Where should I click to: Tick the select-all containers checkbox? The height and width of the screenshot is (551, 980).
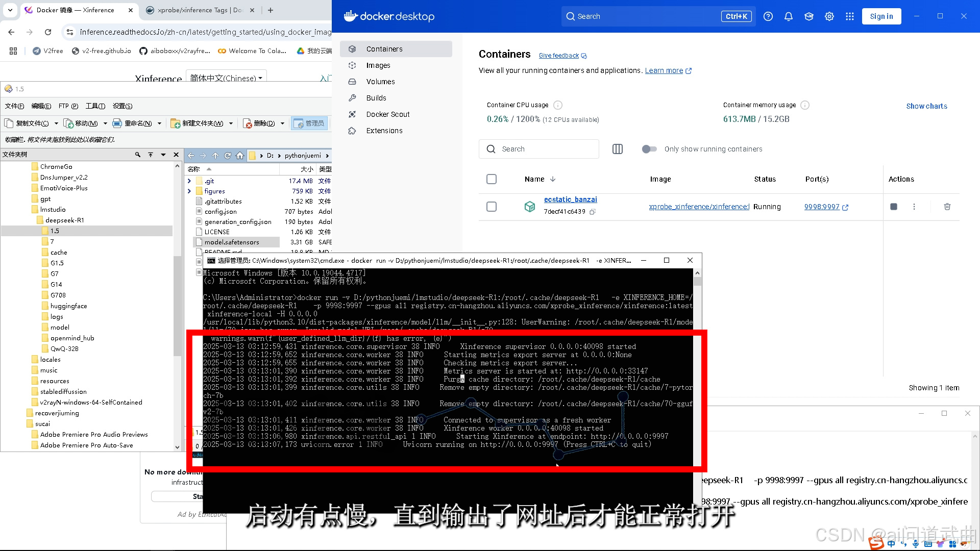[x=492, y=179]
